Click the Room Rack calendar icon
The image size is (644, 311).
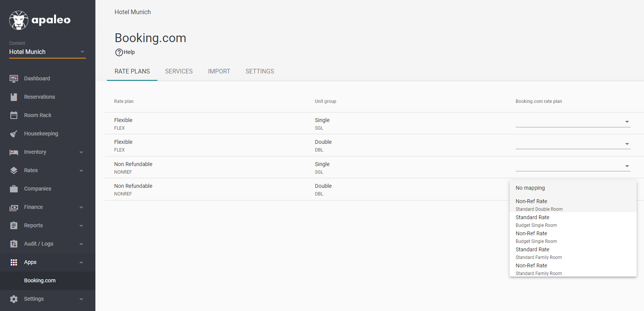[14, 115]
